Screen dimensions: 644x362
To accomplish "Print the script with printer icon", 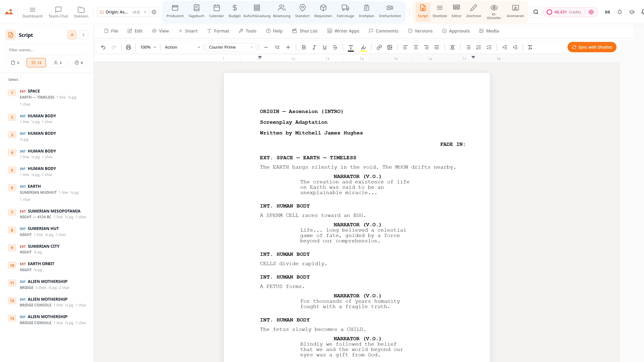I will [x=128, y=47].
